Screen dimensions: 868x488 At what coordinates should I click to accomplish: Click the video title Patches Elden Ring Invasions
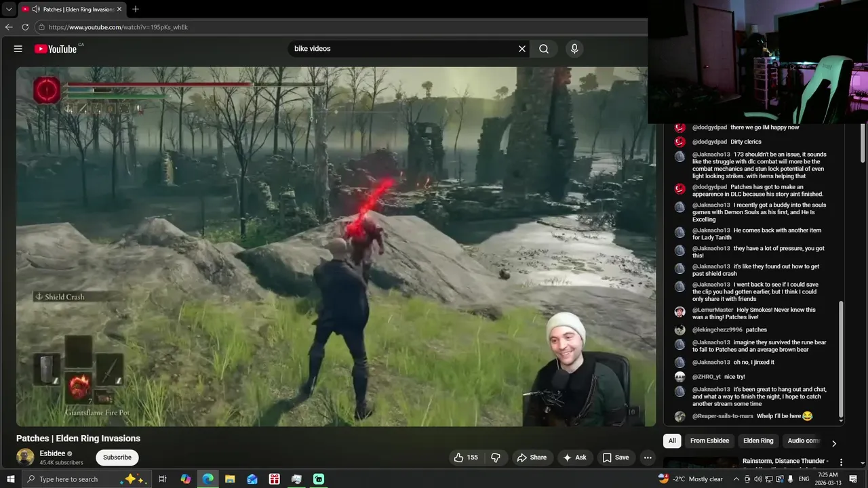coord(78,439)
